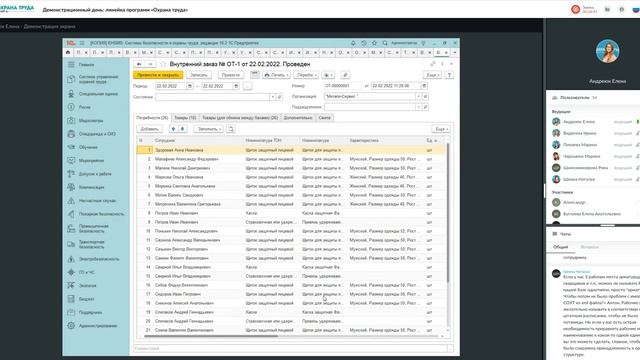Switch to the Потребности (26) tab
640x360 pixels.
pos(152,118)
